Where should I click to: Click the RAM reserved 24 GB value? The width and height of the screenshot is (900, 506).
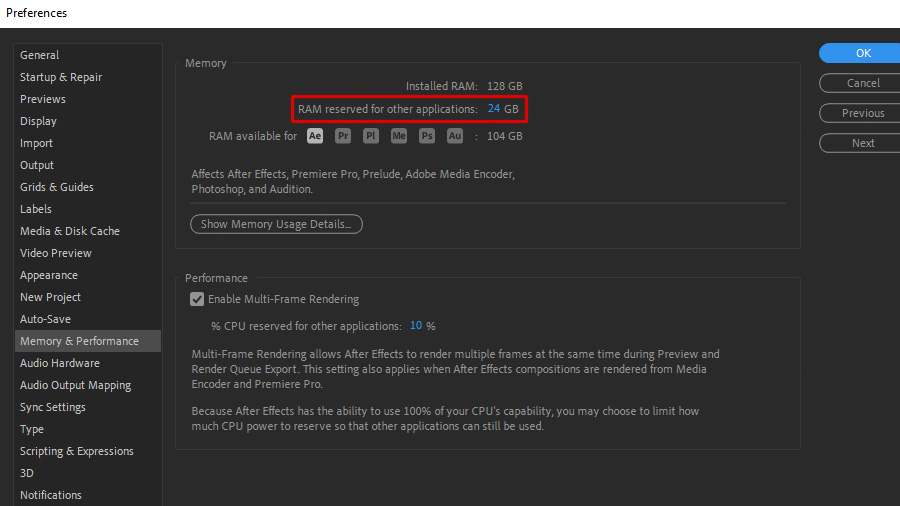(494, 108)
